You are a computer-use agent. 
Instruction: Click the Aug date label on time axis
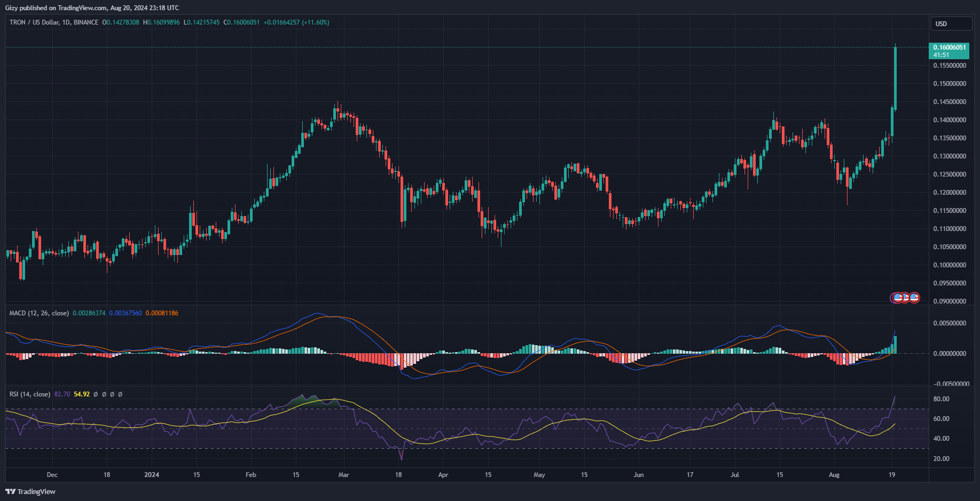pos(834,475)
